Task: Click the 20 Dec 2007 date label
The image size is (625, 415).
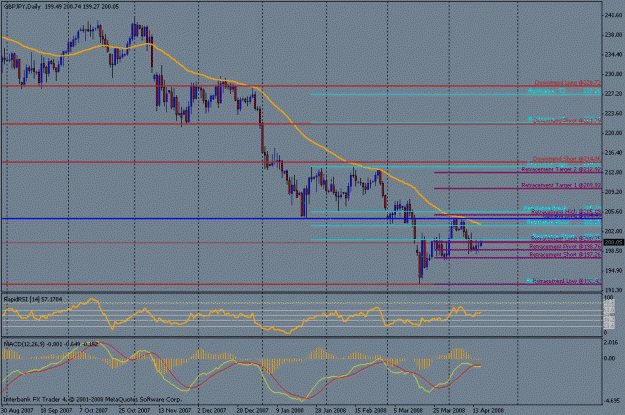Action: [x=252, y=410]
